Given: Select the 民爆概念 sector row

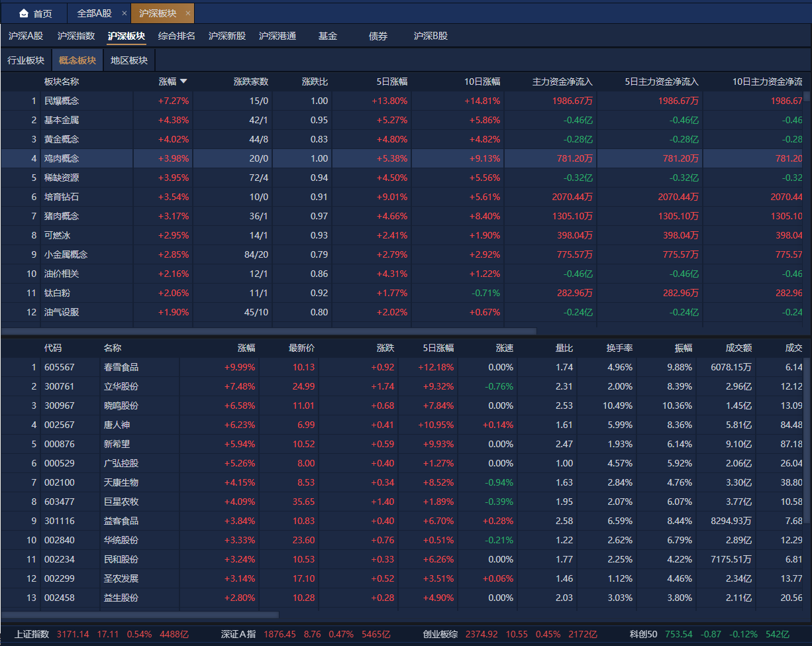Looking at the screenshot, I should tap(62, 101).
